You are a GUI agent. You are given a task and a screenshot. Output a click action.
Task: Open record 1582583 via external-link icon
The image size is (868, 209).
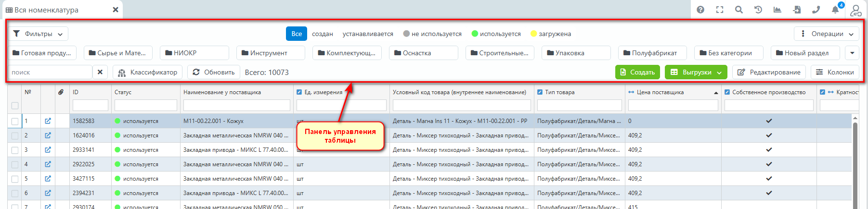click(x=48, y=121)
